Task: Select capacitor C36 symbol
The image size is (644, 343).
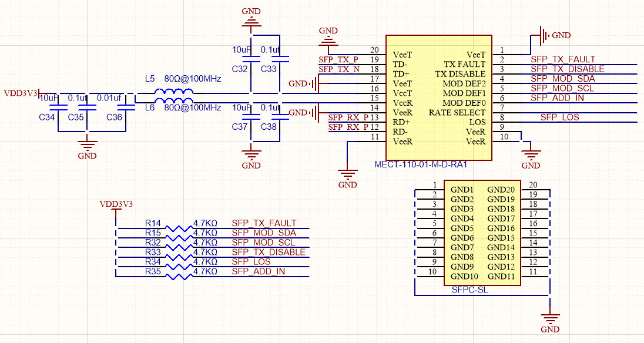Action: (126, 108)
